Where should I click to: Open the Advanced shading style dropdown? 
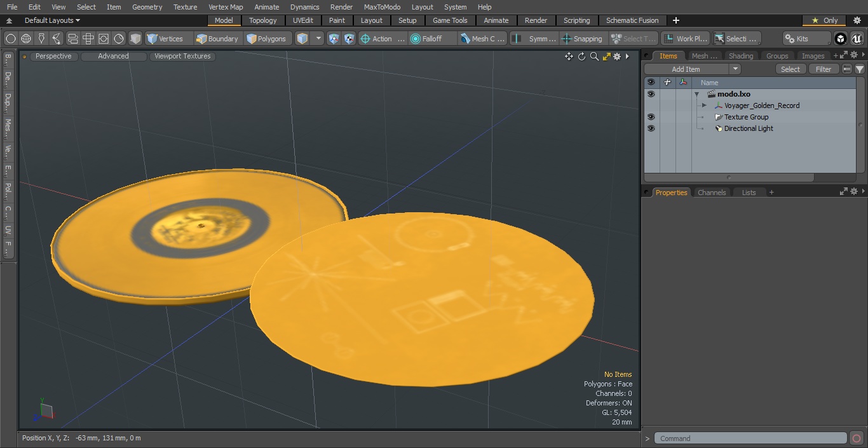113,57
